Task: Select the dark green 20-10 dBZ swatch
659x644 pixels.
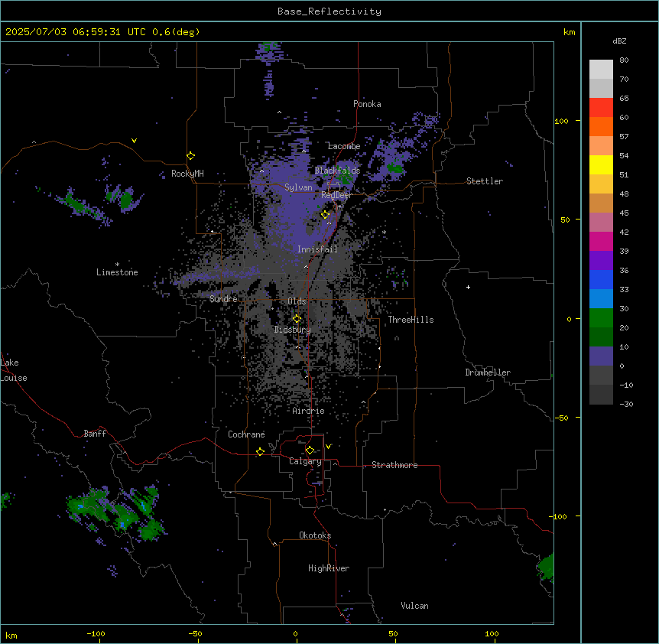Action: coord(601,337)
